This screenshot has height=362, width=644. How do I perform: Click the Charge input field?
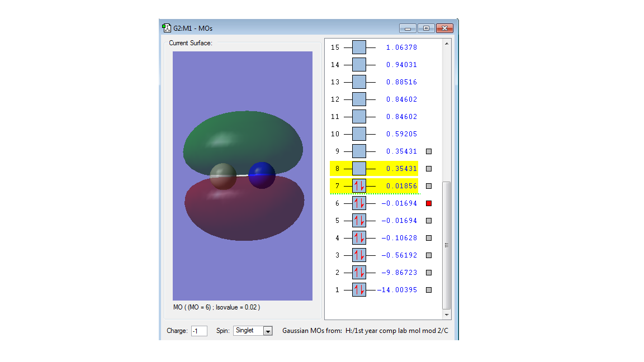199,331
